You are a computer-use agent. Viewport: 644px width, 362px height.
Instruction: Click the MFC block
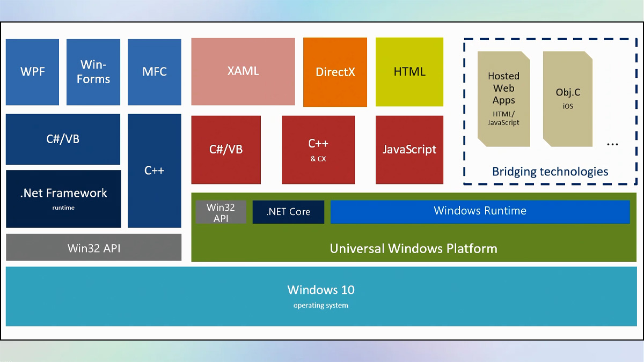155,72
